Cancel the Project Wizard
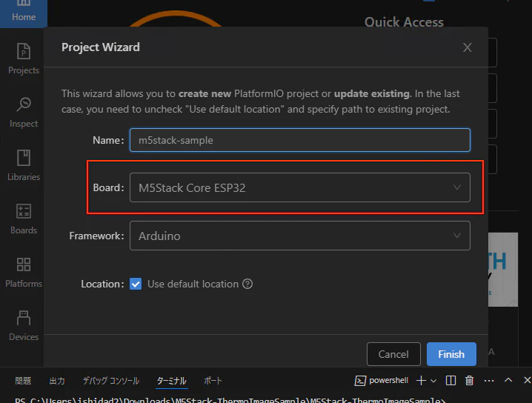The width and height of the screenshot is (532, 403). pos(393,354)
